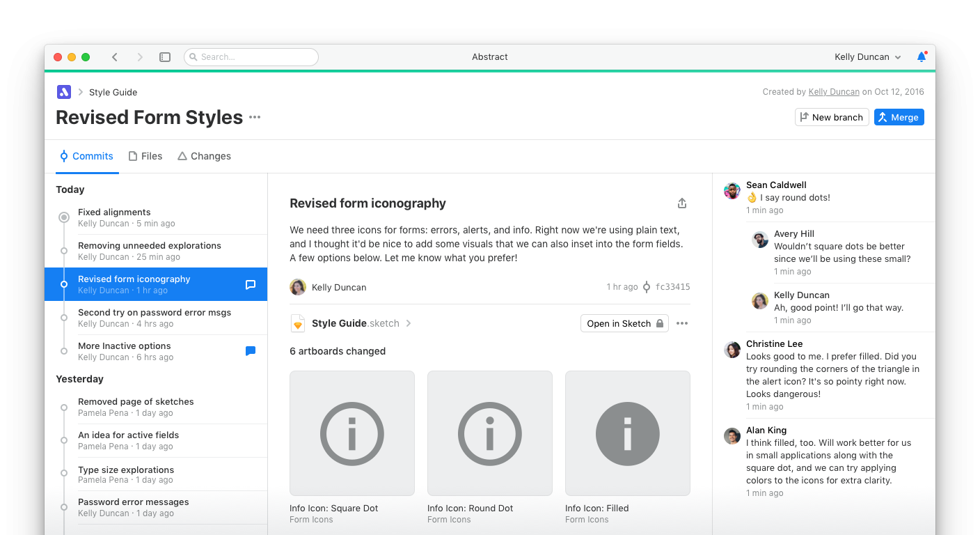980x535 pixels.
Task: Open more options next to Revised Form Styles
Action: coord(255,117)
